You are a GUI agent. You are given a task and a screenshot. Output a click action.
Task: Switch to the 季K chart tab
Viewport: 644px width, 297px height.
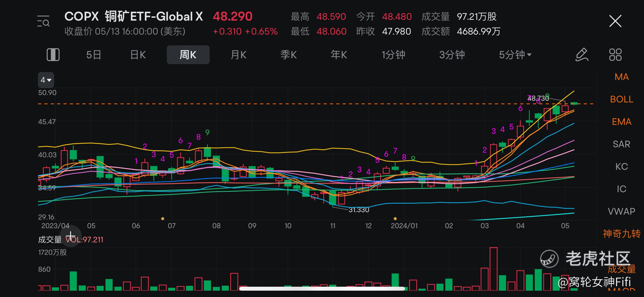(288, 55)
